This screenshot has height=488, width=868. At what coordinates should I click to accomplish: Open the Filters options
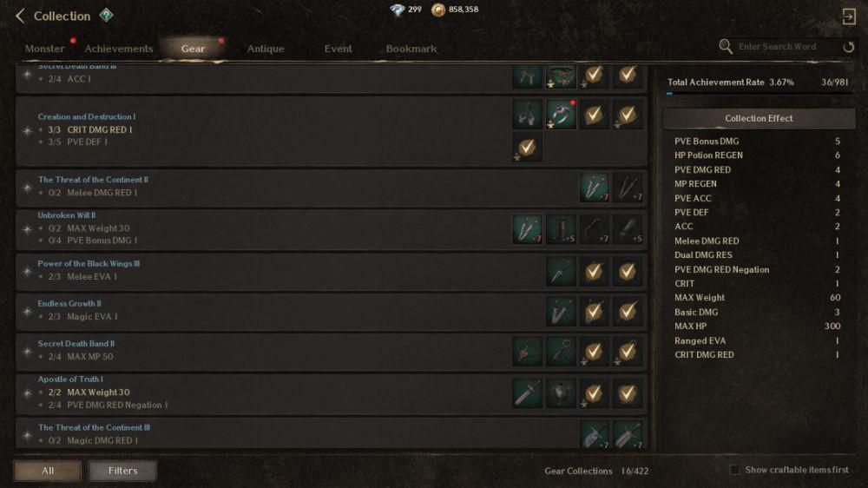pos(122,471)
